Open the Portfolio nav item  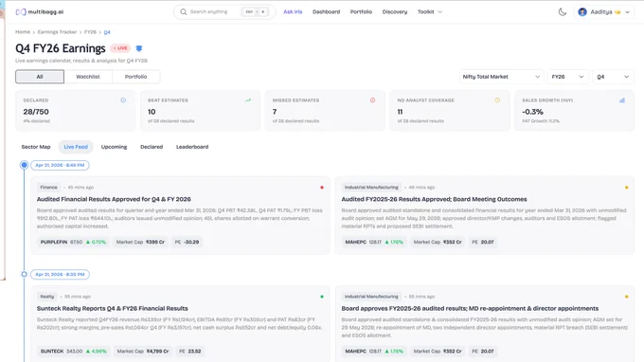click(x=361, y=12)
